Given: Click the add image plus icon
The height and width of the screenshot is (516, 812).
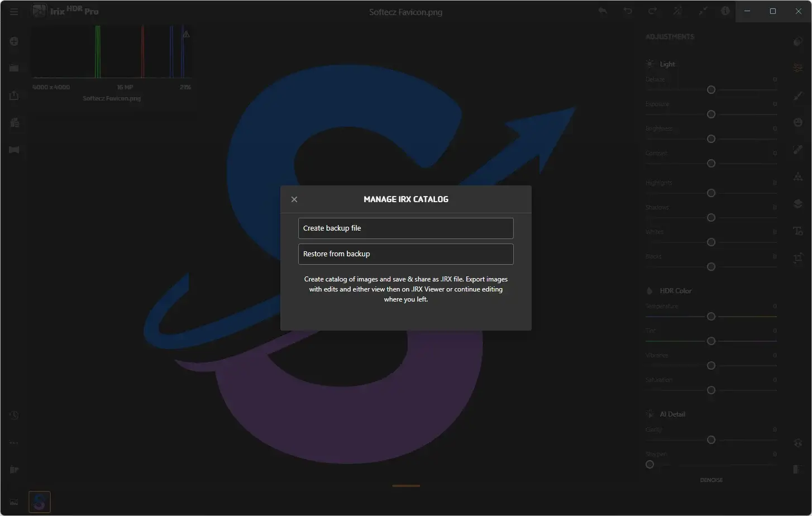Looking at the screenshot, I should [14, 41].
